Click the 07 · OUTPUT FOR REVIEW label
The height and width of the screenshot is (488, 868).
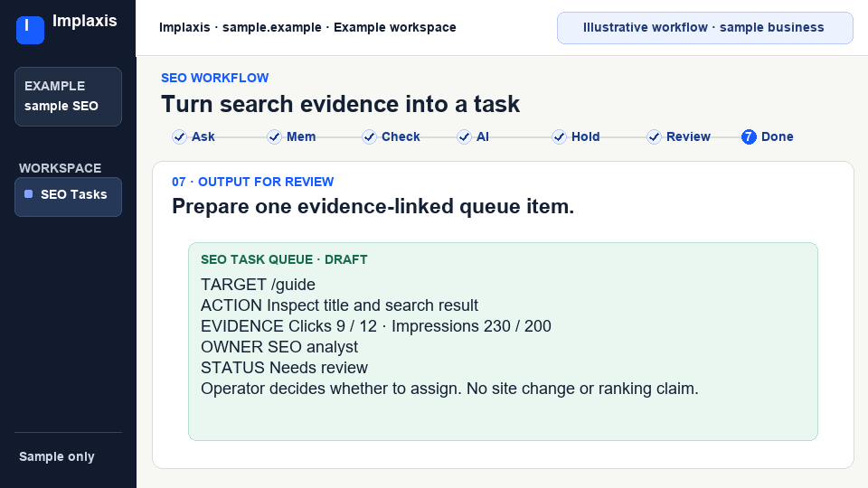coord(253,182)
